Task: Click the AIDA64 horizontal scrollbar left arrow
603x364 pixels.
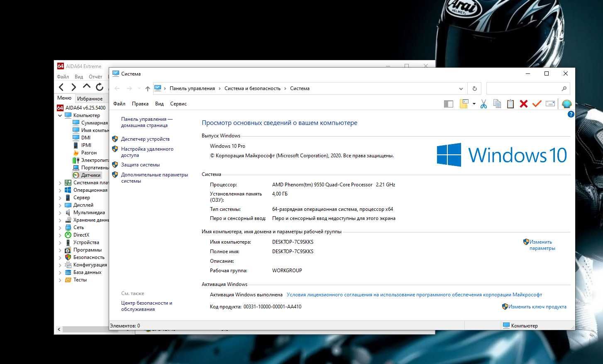Action: [x=59, y=329]
